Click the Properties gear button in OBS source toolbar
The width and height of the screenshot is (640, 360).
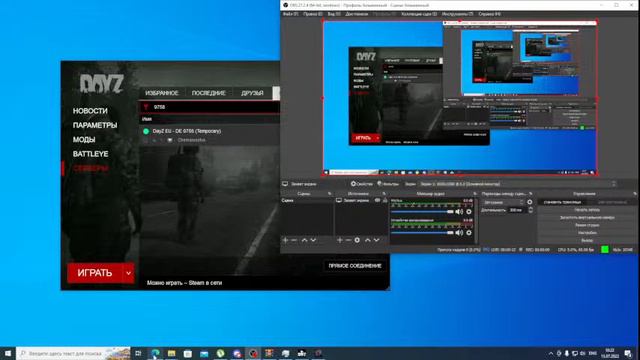[x=362, y=184]
